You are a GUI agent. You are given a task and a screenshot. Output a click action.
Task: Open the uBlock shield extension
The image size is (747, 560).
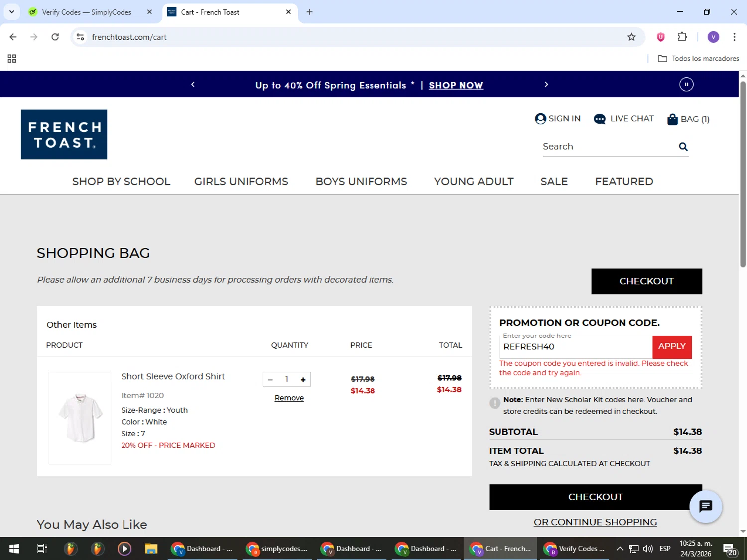[x=661, y=37]
